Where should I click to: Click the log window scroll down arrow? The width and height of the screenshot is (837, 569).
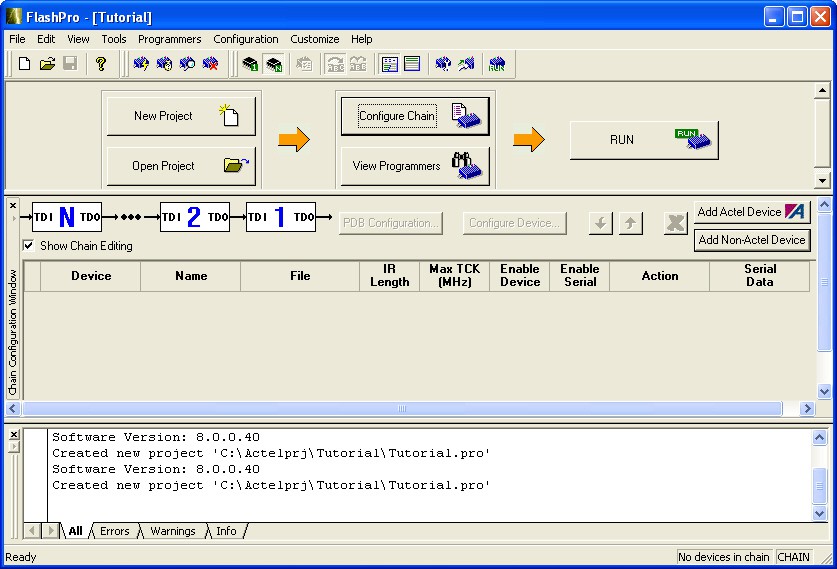(820, 513)
